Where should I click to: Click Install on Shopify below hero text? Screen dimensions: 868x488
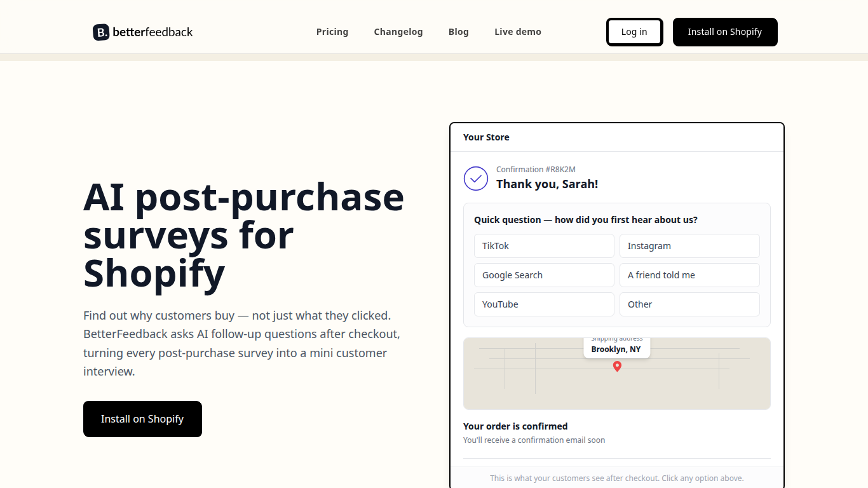click(142, 419)
